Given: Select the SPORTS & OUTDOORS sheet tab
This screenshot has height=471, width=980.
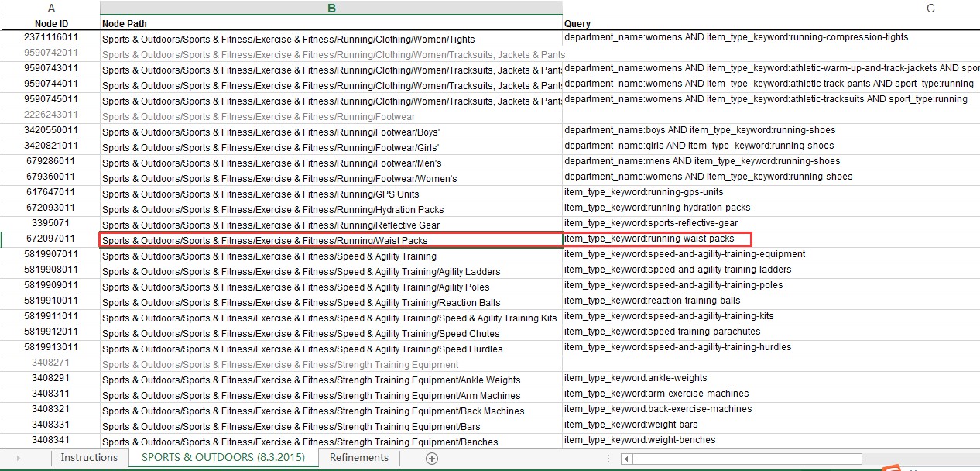Looking at the screenshot, I should [223, 457].
